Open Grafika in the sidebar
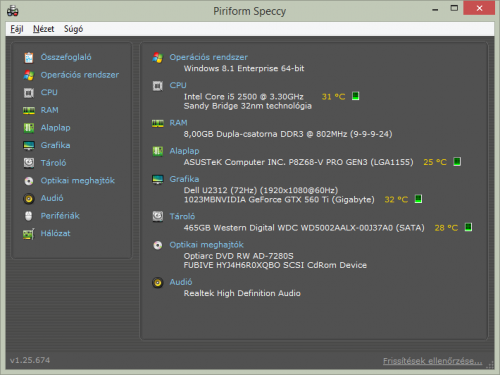Image resolution: width=500 pixels, height=375 pixels. tap(55, 145)
